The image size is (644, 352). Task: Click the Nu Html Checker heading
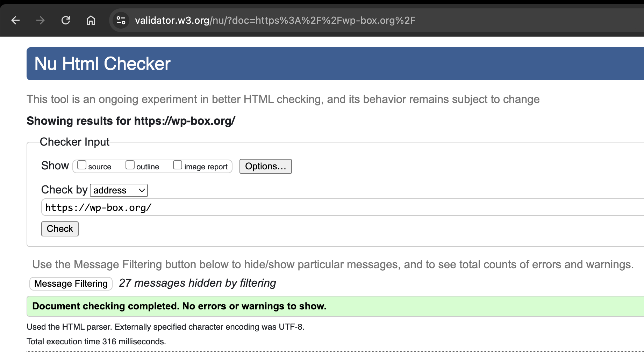102,64
